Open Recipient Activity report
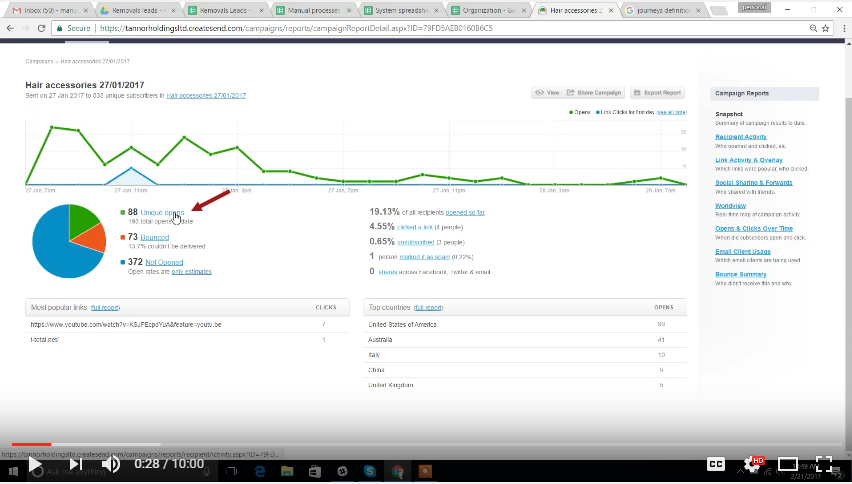Viewport: 852px width, 484px height. 741,136
